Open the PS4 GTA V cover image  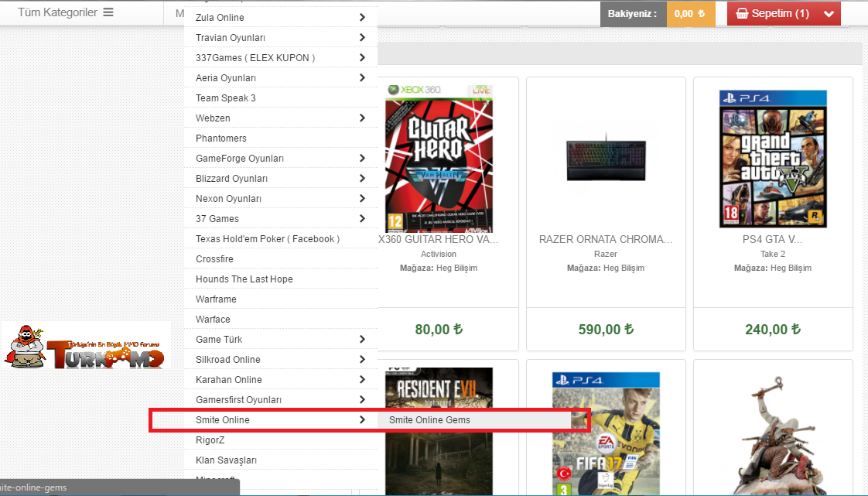(773, 159)
